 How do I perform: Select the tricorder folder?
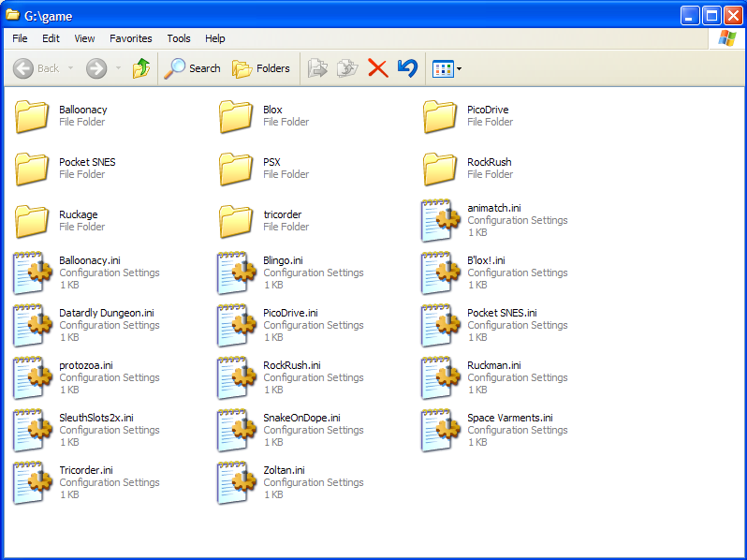point(282,214)
